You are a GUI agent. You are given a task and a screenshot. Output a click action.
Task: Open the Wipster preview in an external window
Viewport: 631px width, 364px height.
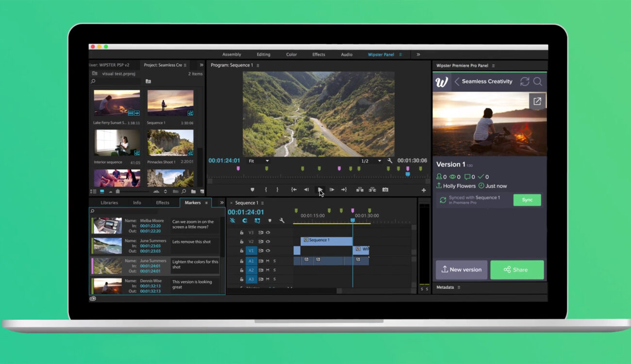pos(537,101)
